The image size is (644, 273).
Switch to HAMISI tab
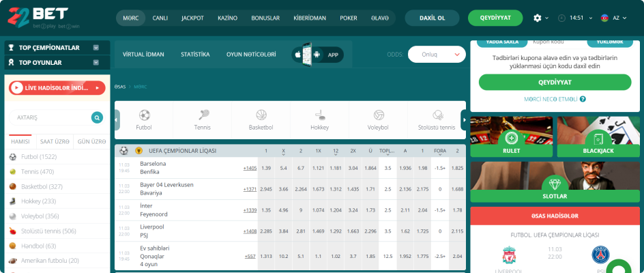[20, 141]
